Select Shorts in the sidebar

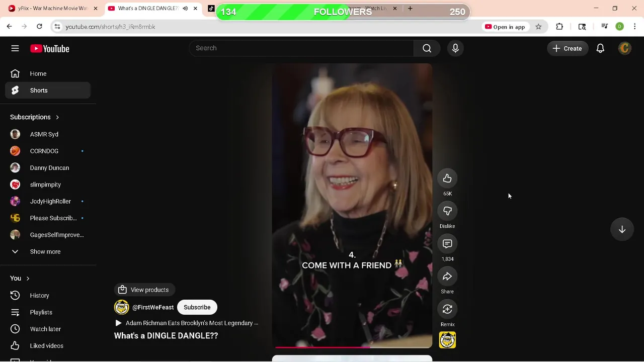pos(48,90)
